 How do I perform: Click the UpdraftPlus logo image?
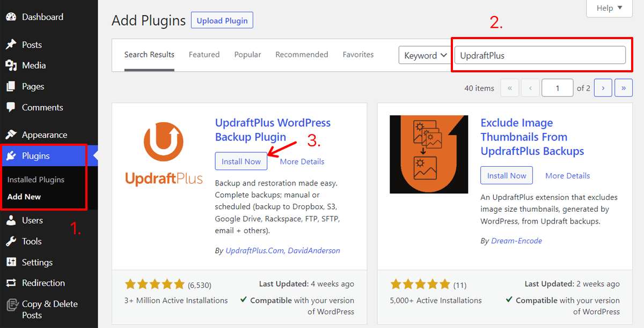click(x=164, y=153)
